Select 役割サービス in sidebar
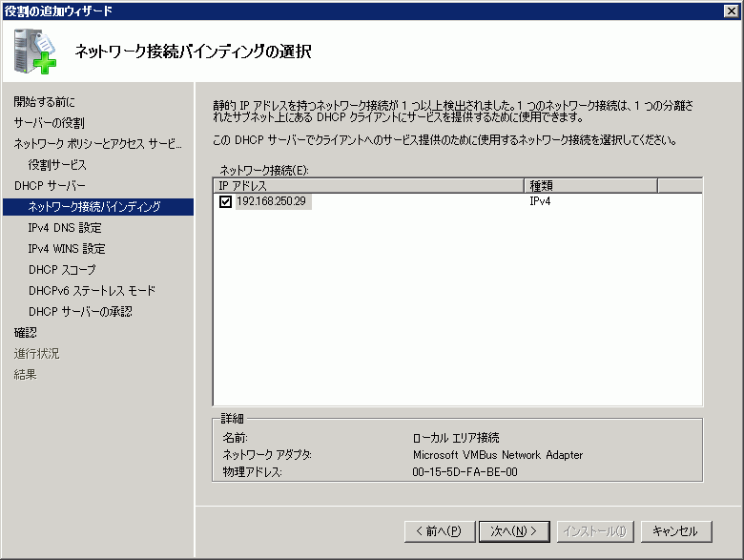744x560 pixels. point(57,165)
